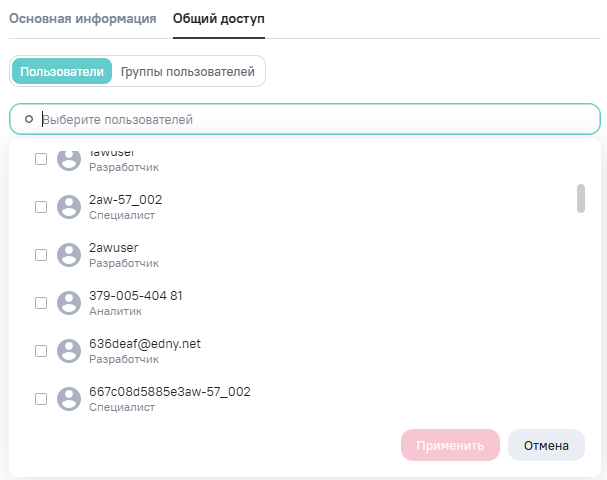Toggle the partially visible top user checkbox
607x480 pixels.
(x=41, y=159)
